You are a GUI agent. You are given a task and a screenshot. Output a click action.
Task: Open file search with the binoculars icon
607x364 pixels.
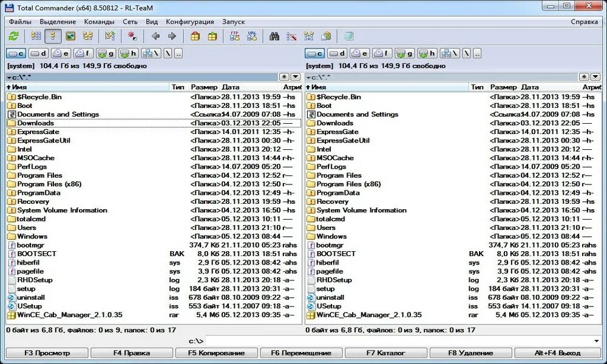[274, 36]
